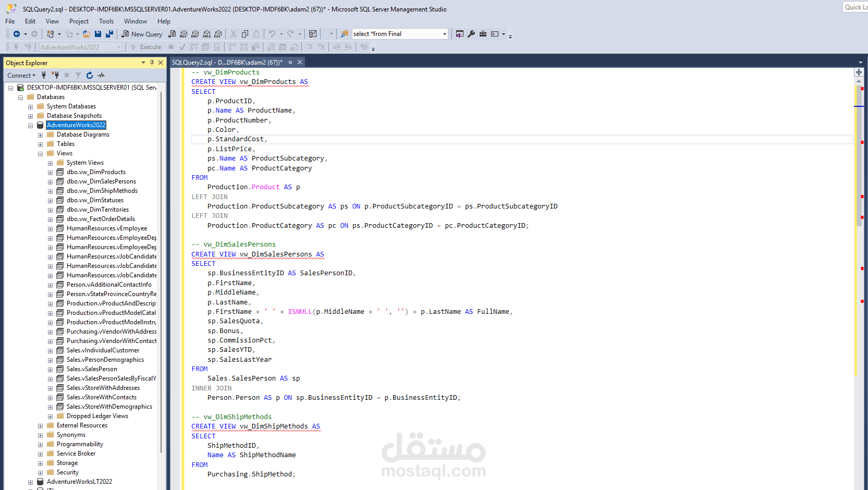Viewport: 868px width, 490px height.
Task: Open the find combo box dropdown showing 'select *from Final'
Action: [445, 34]
